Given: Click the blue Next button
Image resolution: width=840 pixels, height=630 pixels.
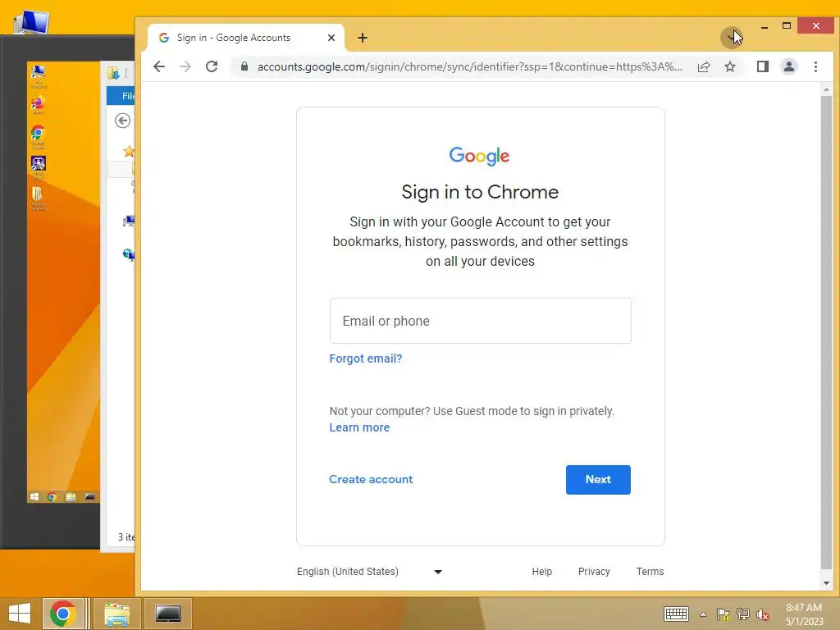Looking at the screenshot, I should (x=598, y=479).
